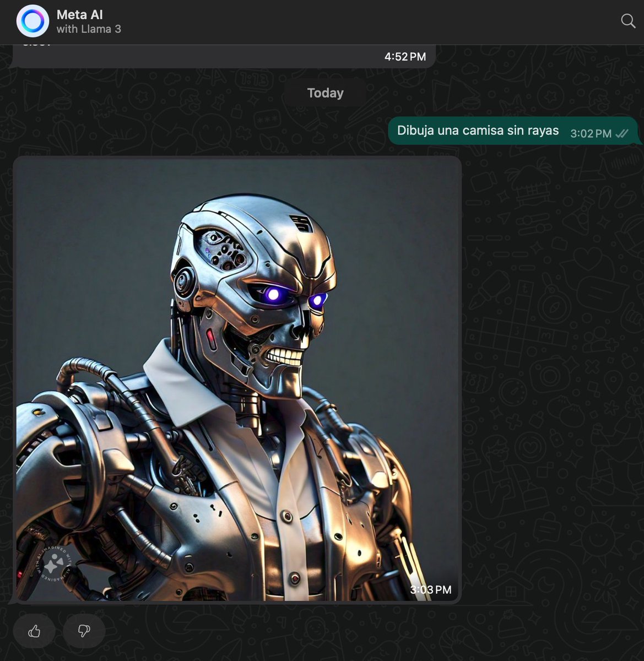Click the 3:03 PM image timestamp
This screenshot has height=661, width=644.
pos(431,589)
